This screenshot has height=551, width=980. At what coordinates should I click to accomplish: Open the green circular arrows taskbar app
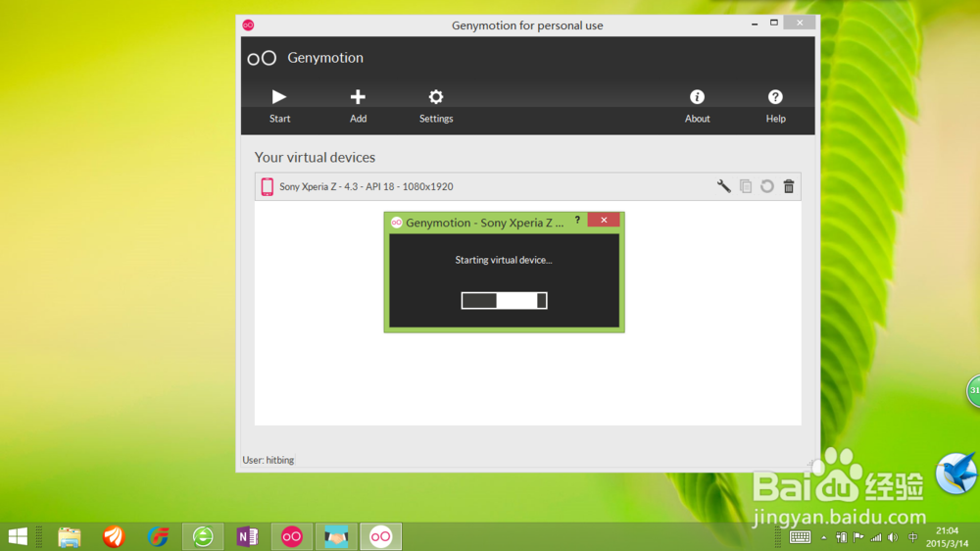(x=203, y=536)
